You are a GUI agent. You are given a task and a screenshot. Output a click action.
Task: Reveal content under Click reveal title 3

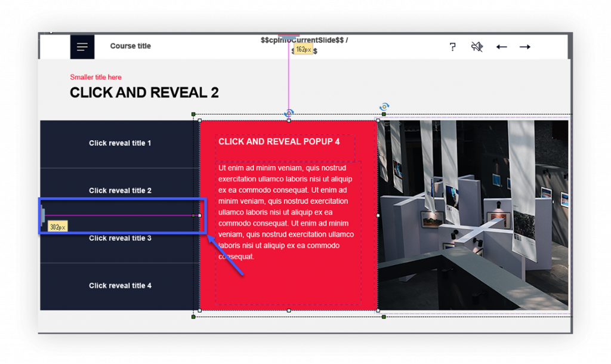[x=119, y=238]
